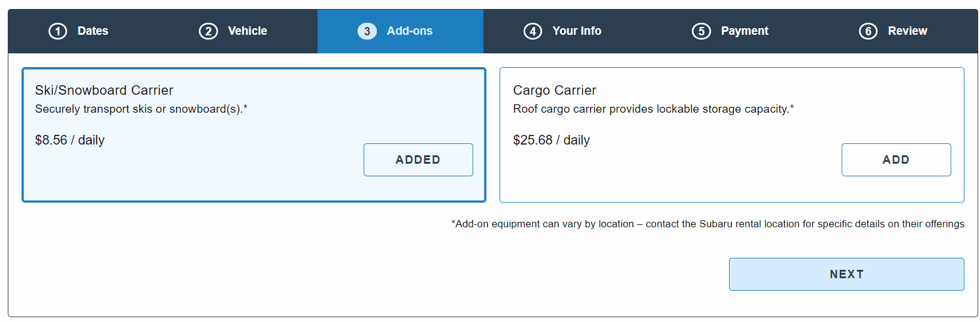
Task: Click the $25.68 / daily price
Action: click(551, 140)
